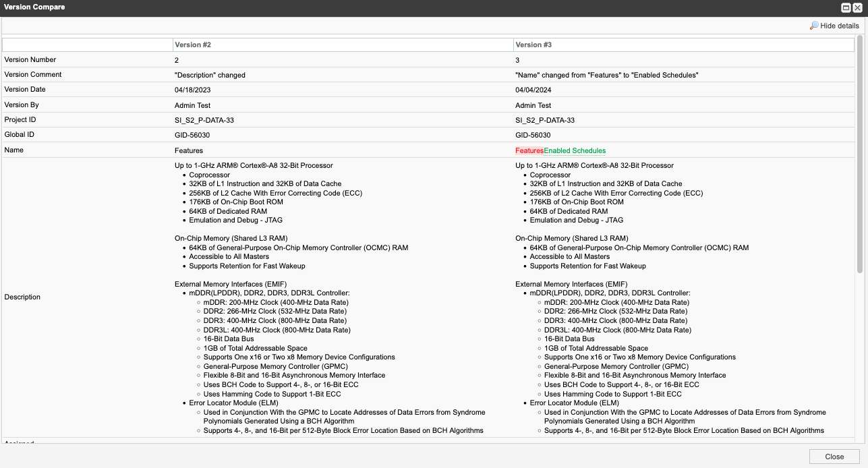Click GID-56030 in the Version #2 column
Image resolution: width=868 pixels, height=468 pixels.
point(192,136)
